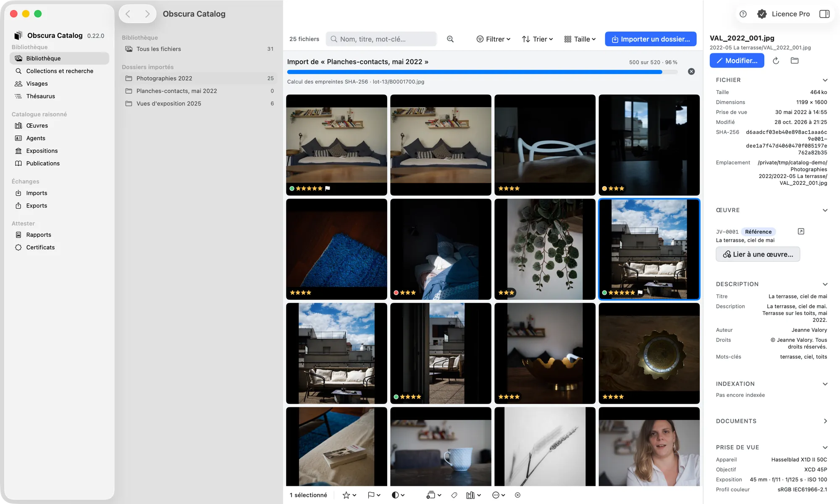This screenshot has height=504, width=840.
Task: Select the blue rug photo thumbnail
Action: tap(336, 249)
